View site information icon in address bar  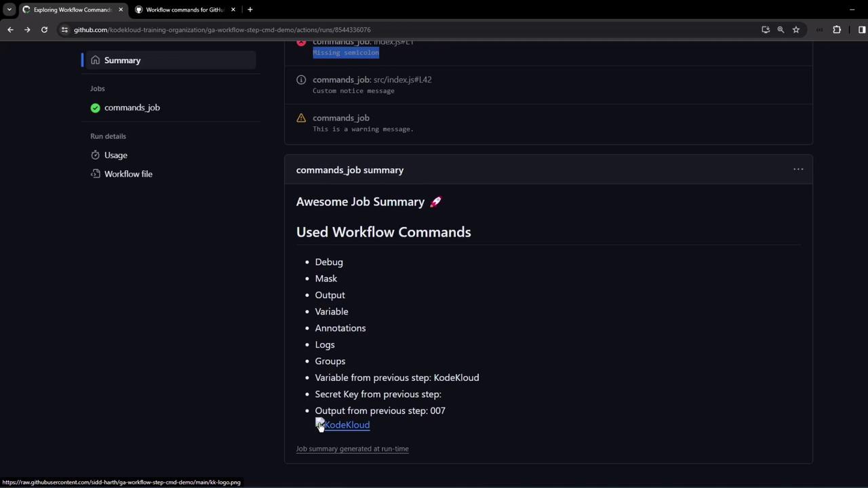64,30
